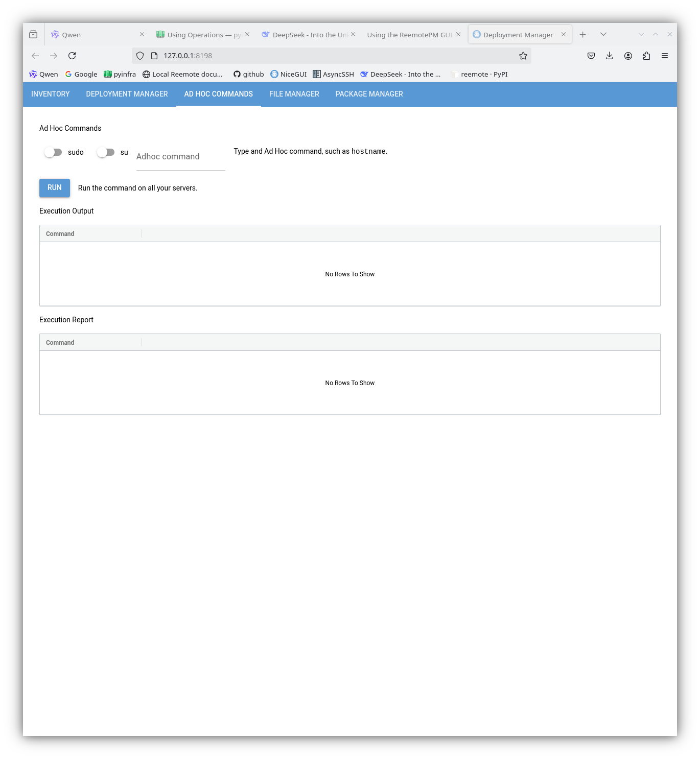This screenshot has width=700, height=759.
Task: Open the Package Manager tab
Action: click(x=369, y=94)
